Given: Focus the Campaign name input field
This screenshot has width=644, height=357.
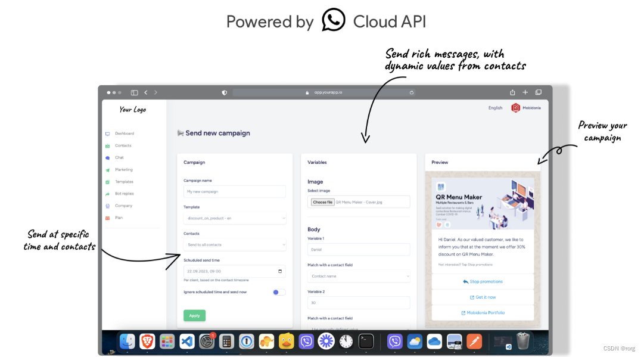Looking at the screenshot, I should [235, 191].
